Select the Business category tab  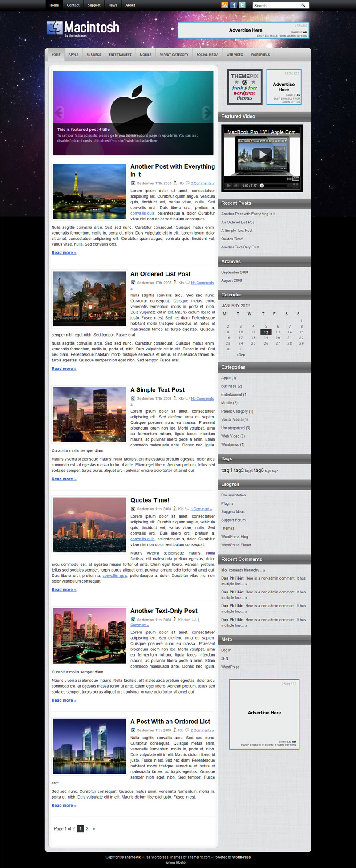pos(93,55)
